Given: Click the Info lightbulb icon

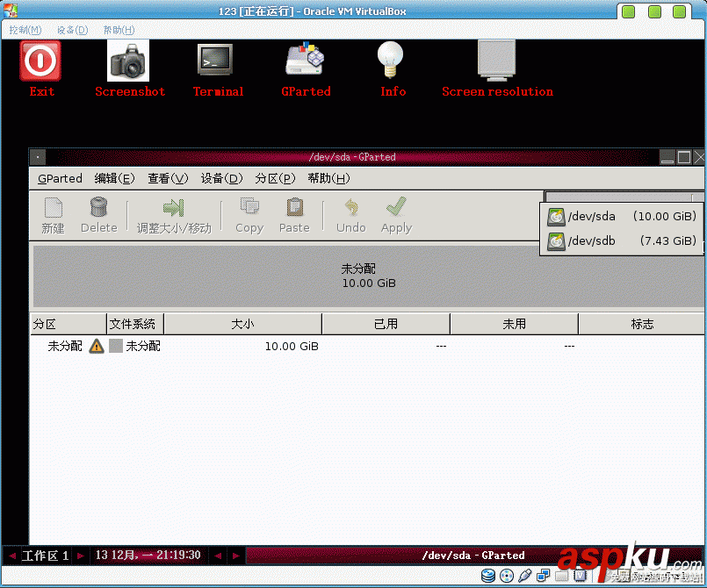Looking at the screenshot, I should point(391,60).
